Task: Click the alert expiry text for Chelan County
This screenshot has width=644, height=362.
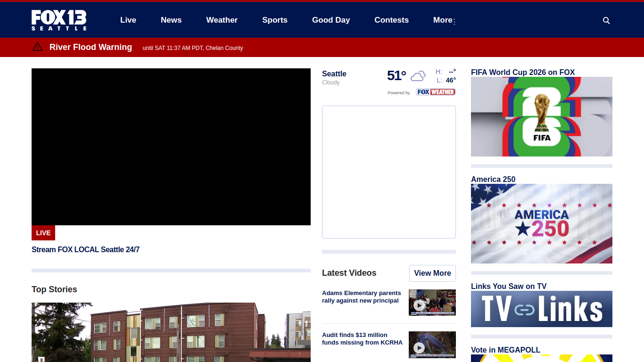Action: tap(193, 48)
